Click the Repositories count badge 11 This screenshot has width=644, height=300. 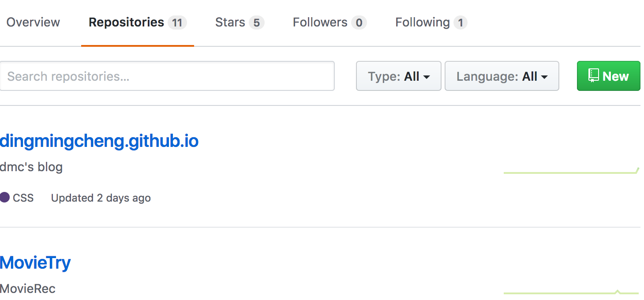[x=177, y=22]
